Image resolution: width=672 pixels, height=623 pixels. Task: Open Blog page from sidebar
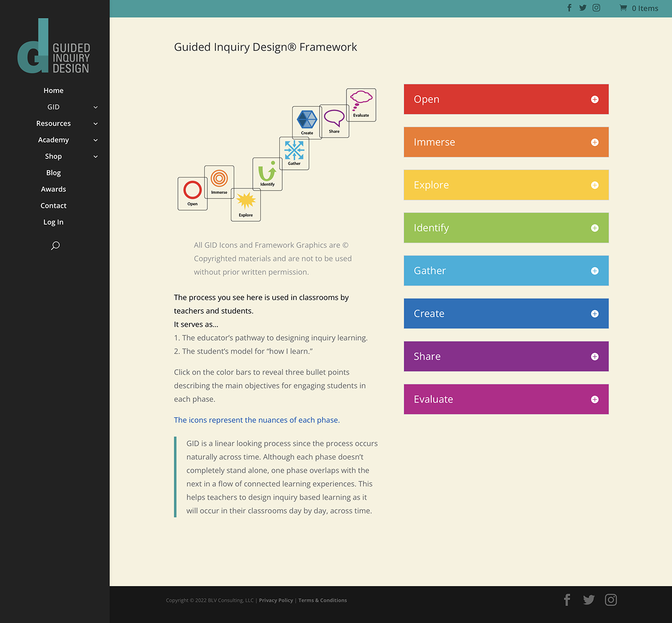(53, 172)
